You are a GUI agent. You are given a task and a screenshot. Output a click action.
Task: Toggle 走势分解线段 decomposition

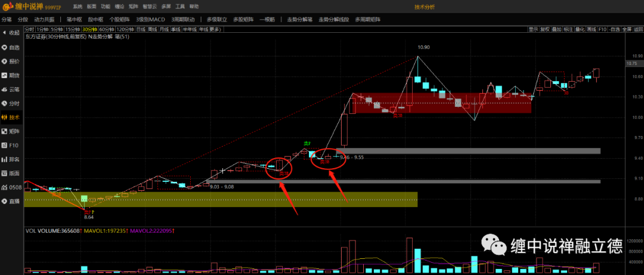[334, 19]
